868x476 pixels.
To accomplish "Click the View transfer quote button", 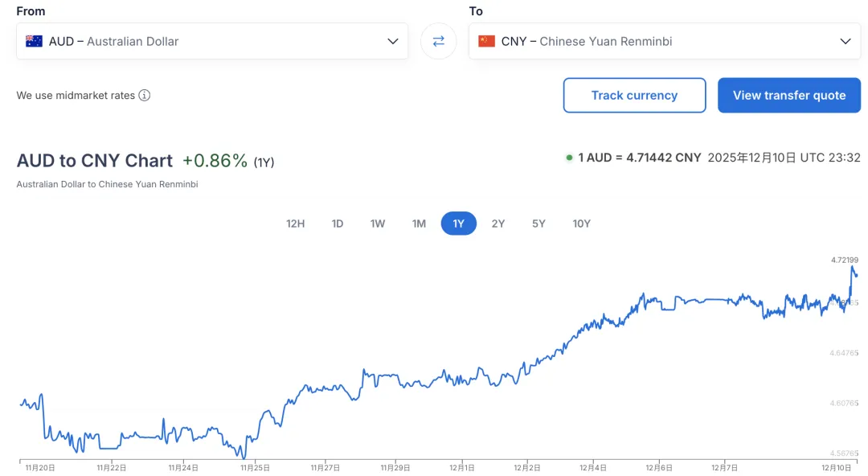I will point(788,95).
